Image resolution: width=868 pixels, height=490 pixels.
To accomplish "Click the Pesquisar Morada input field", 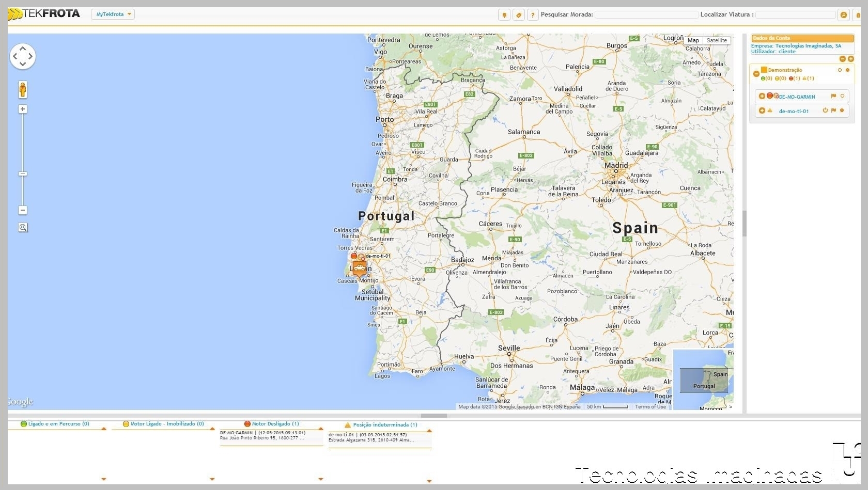I will click(646, 15).
